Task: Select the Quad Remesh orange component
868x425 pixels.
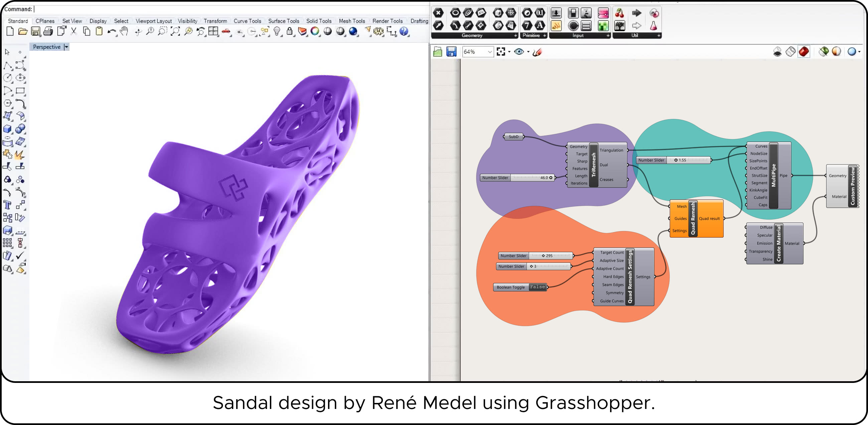Action: pyautogui.click(x=693, y=219)
